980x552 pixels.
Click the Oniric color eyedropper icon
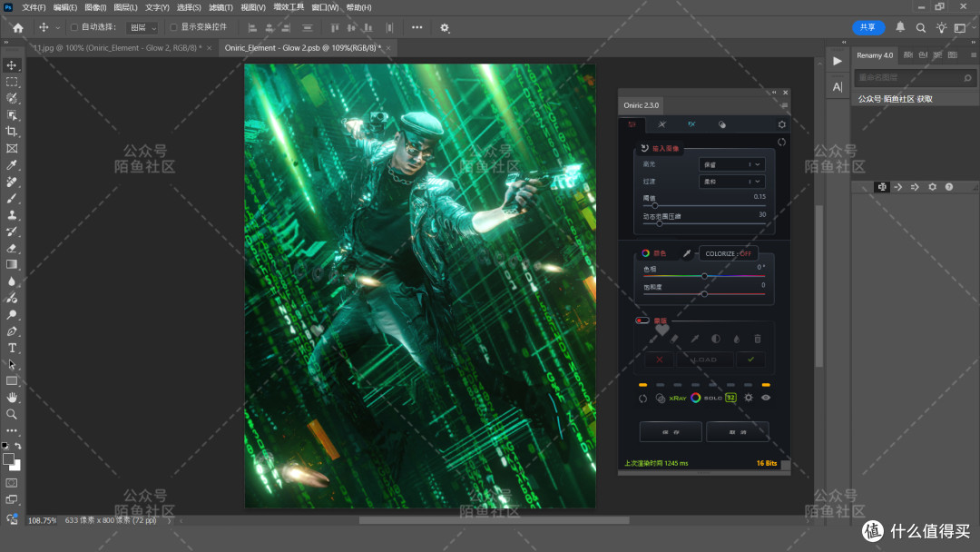pyautogui.click(x=686, y=253)
